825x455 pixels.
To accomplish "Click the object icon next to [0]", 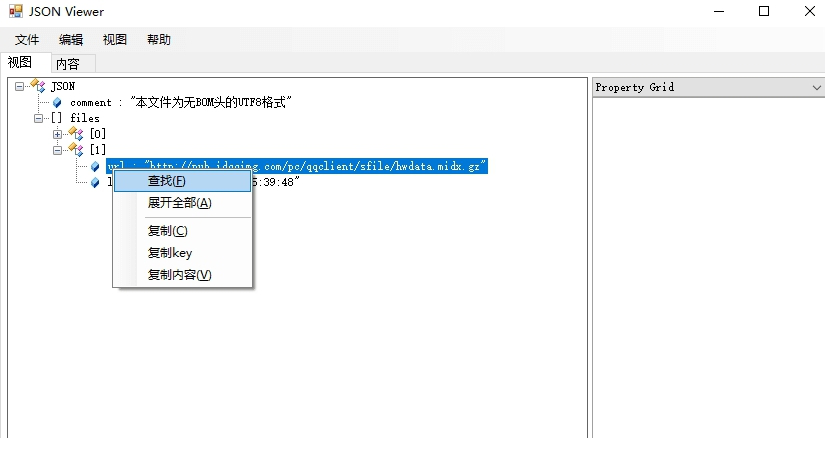I will (x=76, y=134).
